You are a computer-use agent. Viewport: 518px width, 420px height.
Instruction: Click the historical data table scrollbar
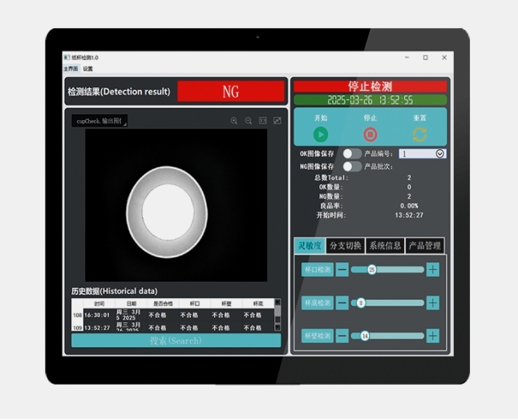click(x=277, y=315)
